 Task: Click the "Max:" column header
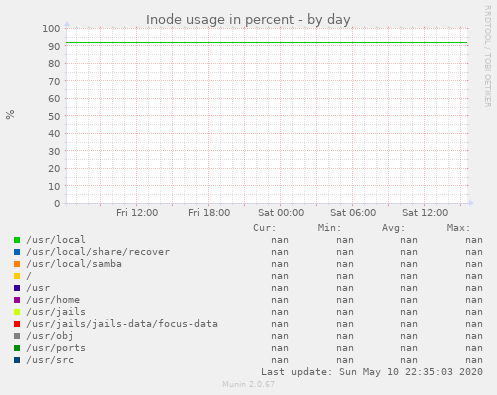[458, 228]
